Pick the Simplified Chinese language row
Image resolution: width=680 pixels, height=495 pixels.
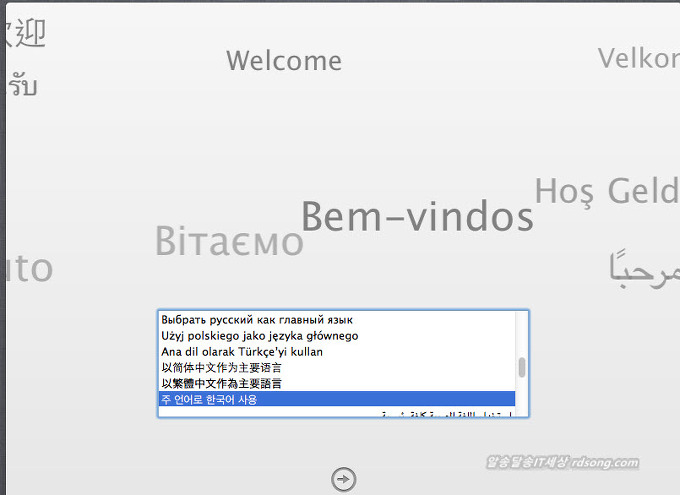coord(221,367)
